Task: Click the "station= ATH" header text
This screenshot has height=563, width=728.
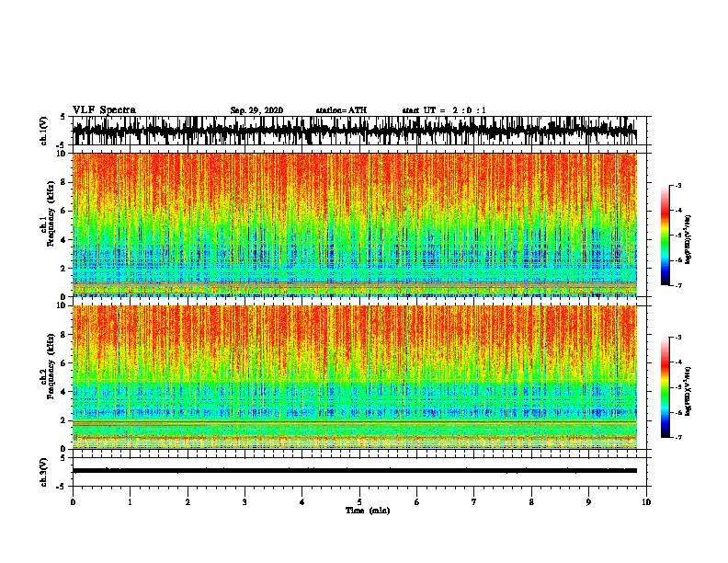Action: [x=341, y=110]
